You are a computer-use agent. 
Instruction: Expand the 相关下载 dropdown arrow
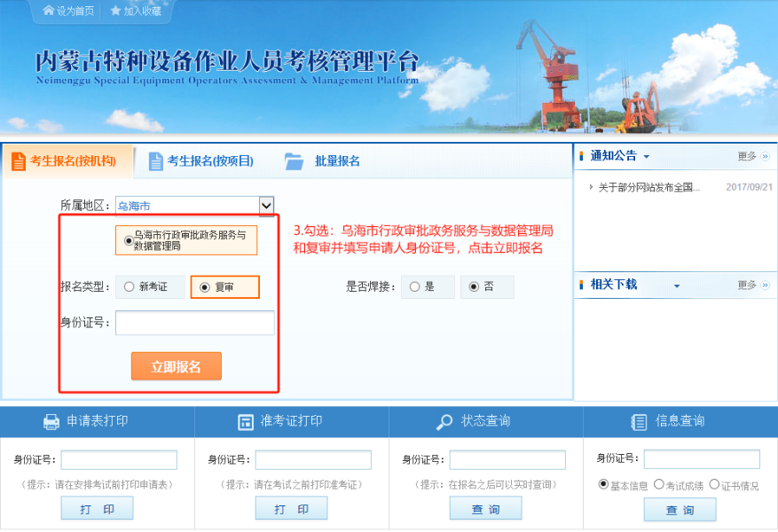(x=678, y=285)
